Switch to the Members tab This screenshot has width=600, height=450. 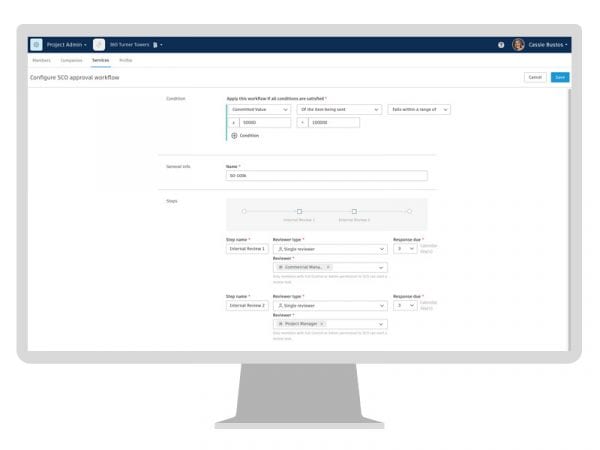(x=41, y=60)
